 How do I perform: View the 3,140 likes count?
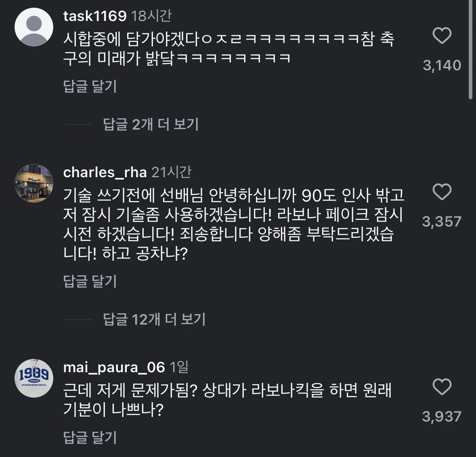coord(442,65)
